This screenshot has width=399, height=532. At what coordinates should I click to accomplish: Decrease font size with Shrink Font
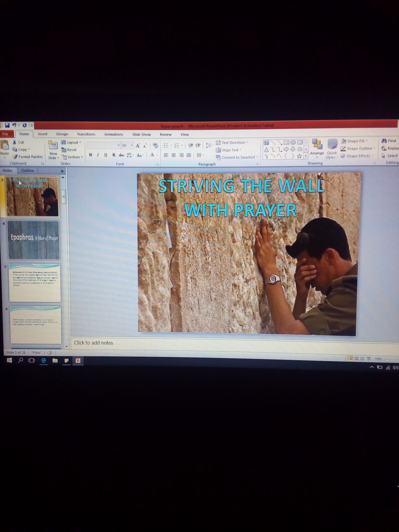coord(145,145)
